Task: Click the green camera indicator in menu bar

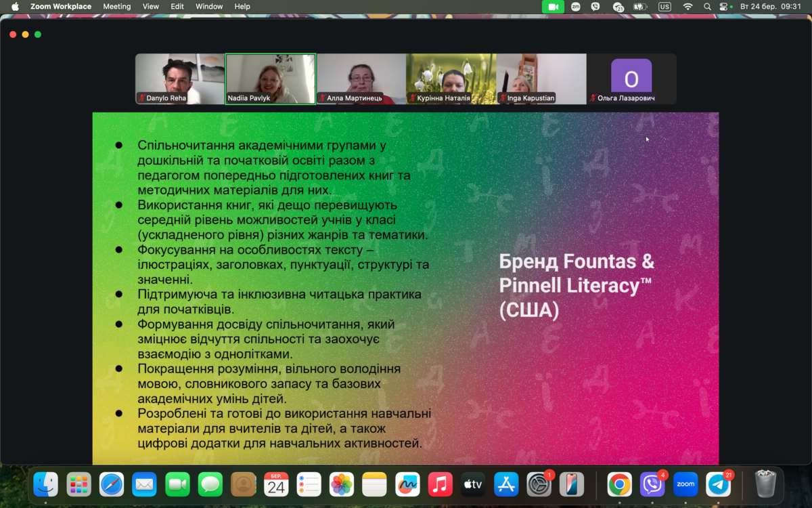Action: pos(553,7)
